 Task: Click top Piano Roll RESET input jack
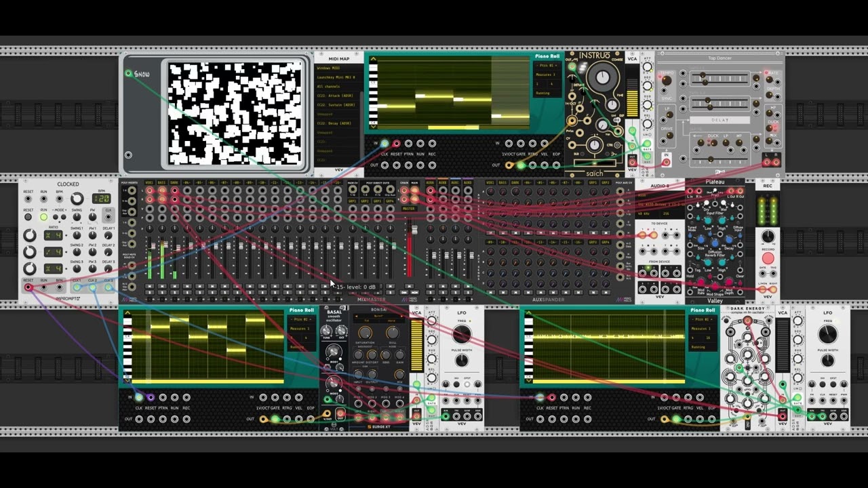tap(397, 143)
